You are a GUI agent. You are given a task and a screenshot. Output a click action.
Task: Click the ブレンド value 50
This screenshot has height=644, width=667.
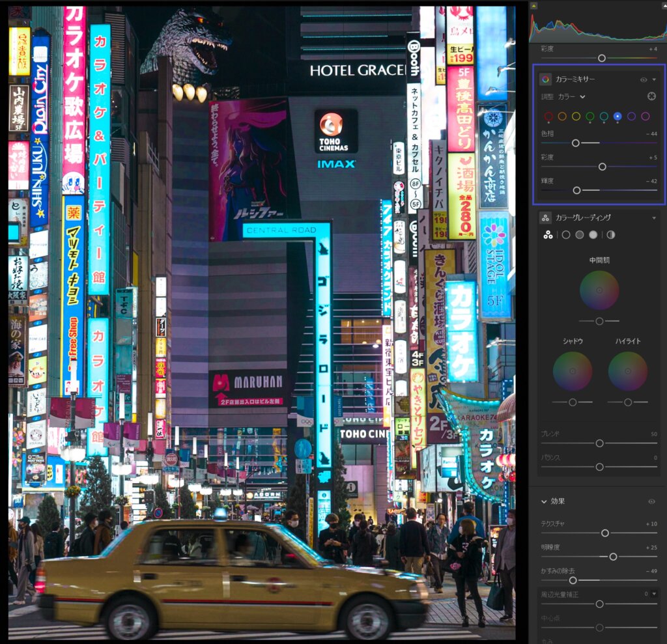click(654, 434)
